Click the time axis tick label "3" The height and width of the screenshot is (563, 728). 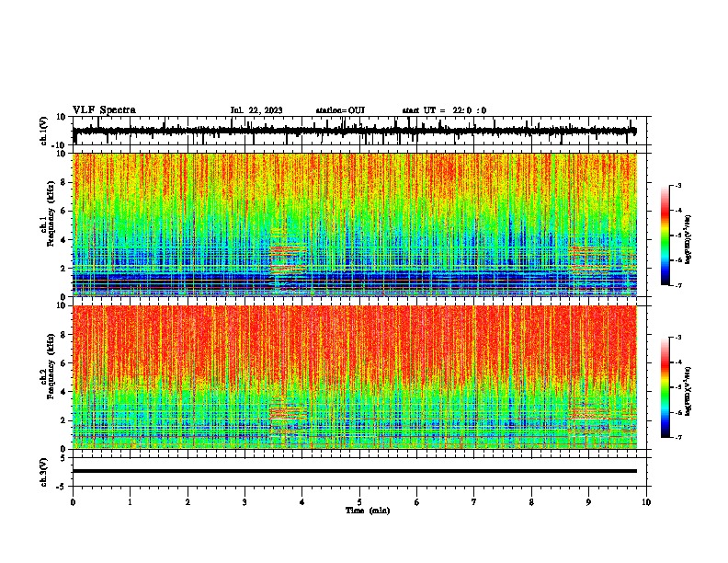[x=245, y=502]
